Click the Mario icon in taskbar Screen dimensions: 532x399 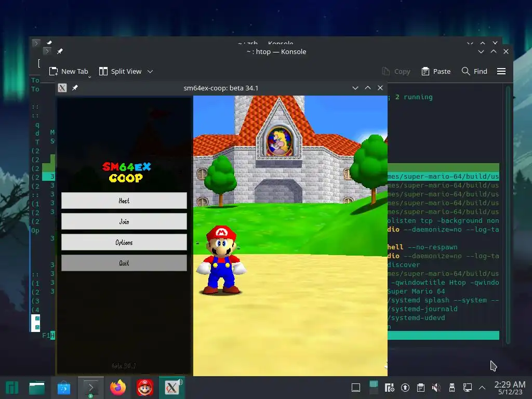[145, 388]
